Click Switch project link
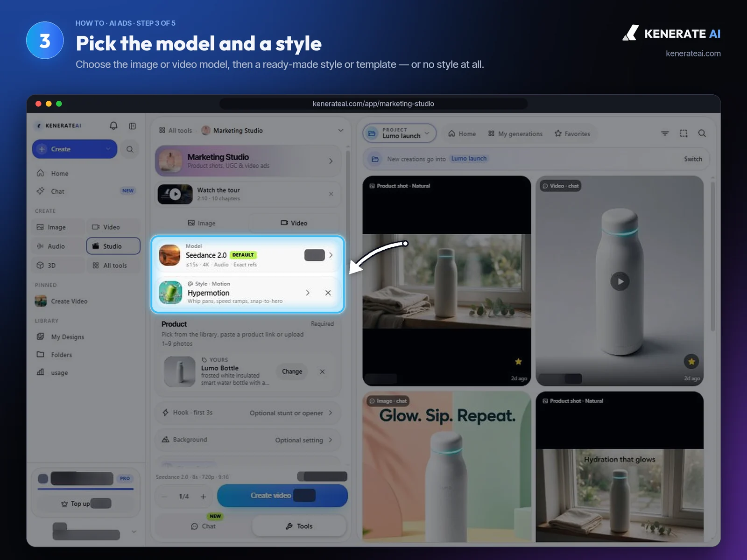 pos(693,159)
